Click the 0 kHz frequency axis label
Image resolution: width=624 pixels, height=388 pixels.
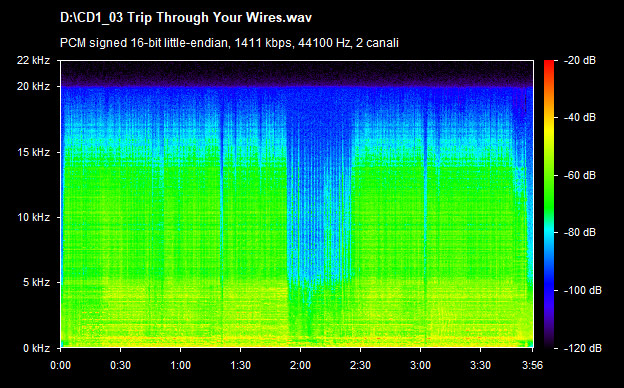point(36,348)
